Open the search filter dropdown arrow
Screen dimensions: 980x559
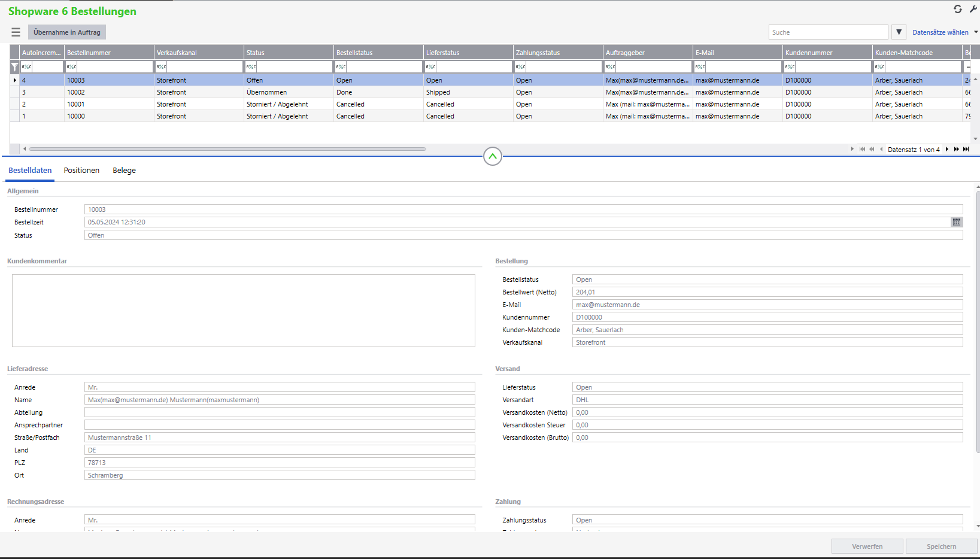[899, 32]
